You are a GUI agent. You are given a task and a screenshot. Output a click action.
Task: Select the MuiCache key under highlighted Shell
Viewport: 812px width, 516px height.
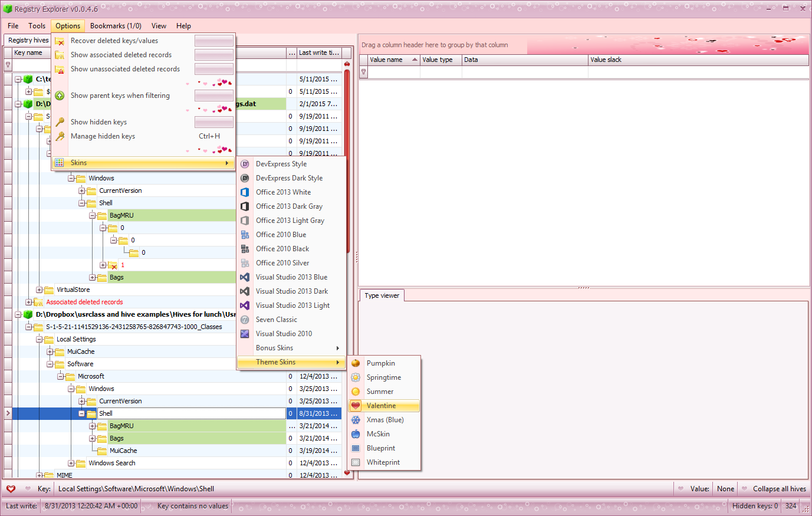tap(123, 451)
